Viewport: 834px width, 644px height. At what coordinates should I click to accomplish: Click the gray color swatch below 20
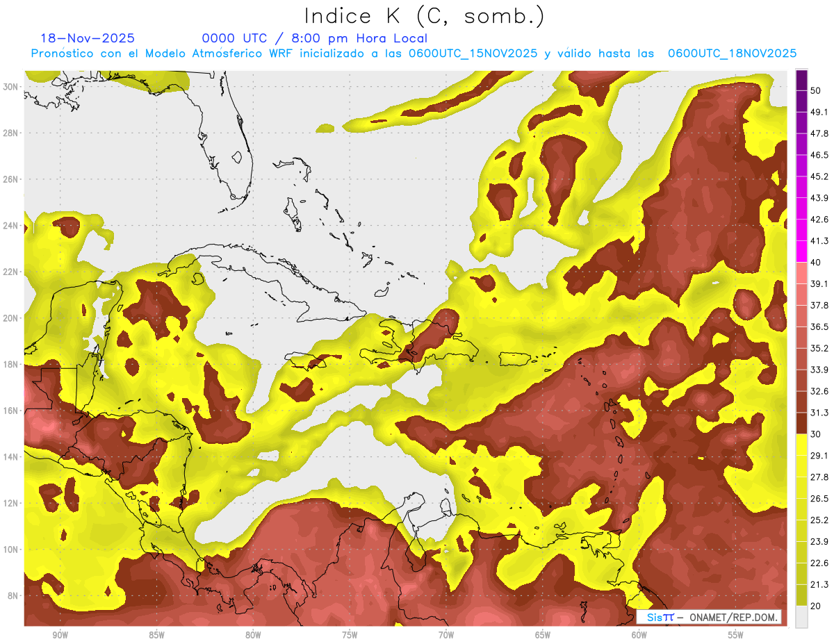[x=801, y=616]
